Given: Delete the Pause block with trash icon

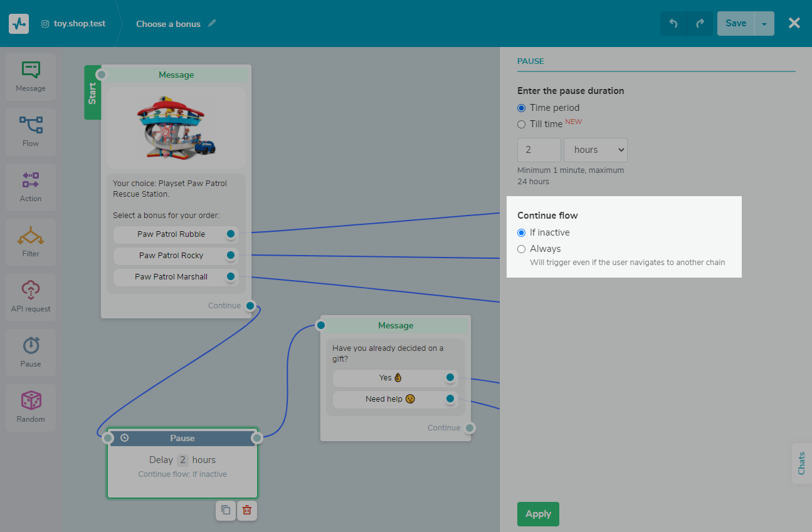Looking at the screenshot, I should coord(247,510).
